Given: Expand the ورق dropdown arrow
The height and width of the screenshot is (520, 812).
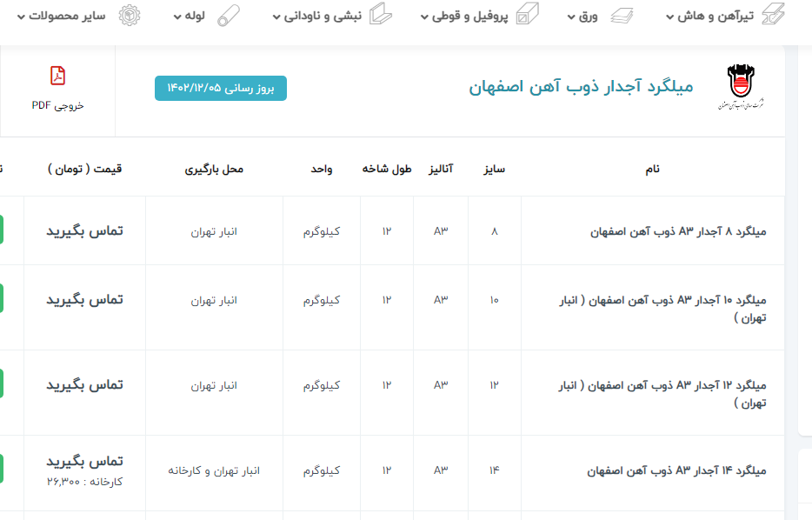Looking at the screenshot, I should pyautogui.click(x=571, y=17).
